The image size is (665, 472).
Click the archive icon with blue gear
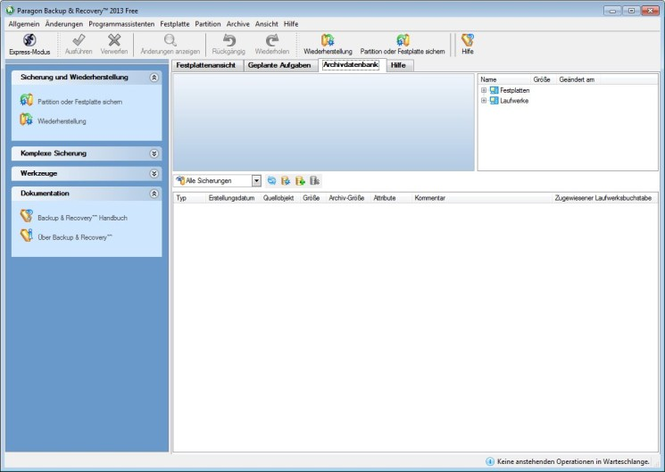coord(285,181)
